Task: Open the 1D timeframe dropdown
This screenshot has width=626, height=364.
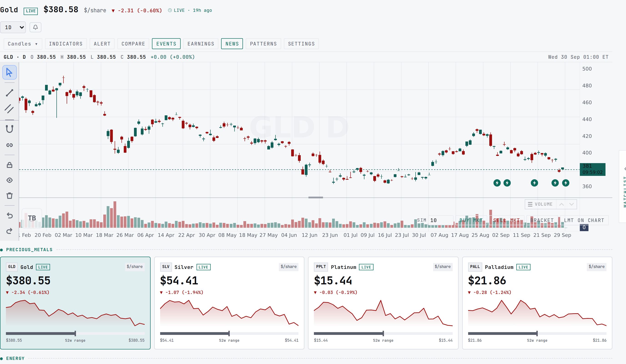Action: pos(13,27)
